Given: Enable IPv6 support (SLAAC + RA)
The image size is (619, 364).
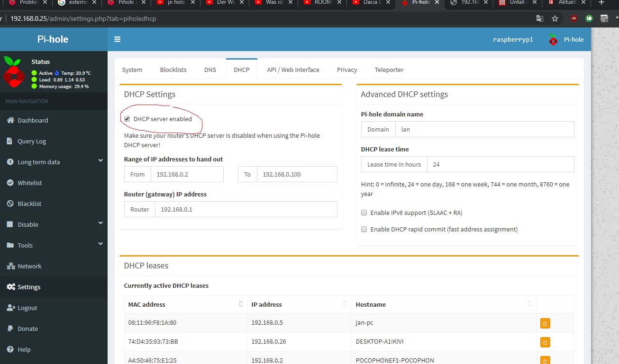Looking at the screenshot, I should 364,213.
